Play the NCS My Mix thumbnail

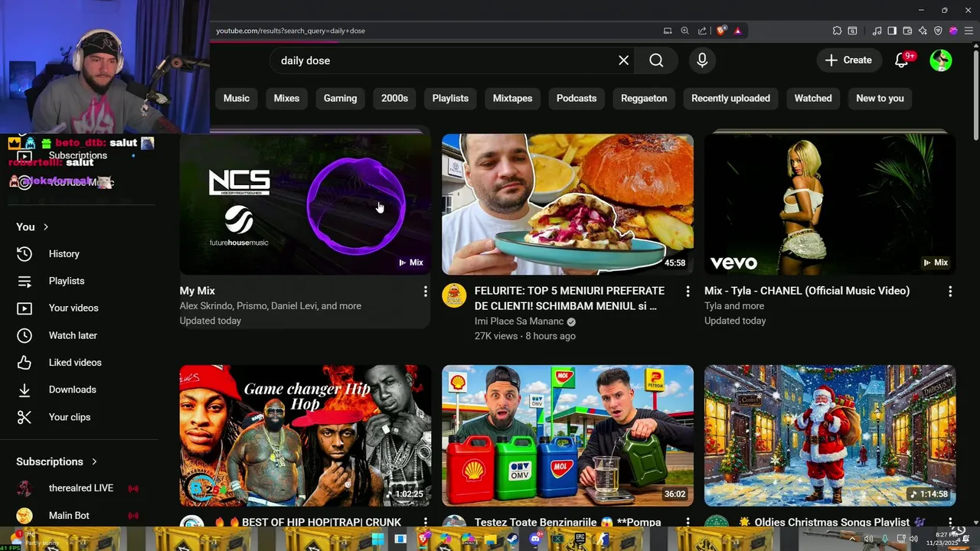click(x=305, y=204)
